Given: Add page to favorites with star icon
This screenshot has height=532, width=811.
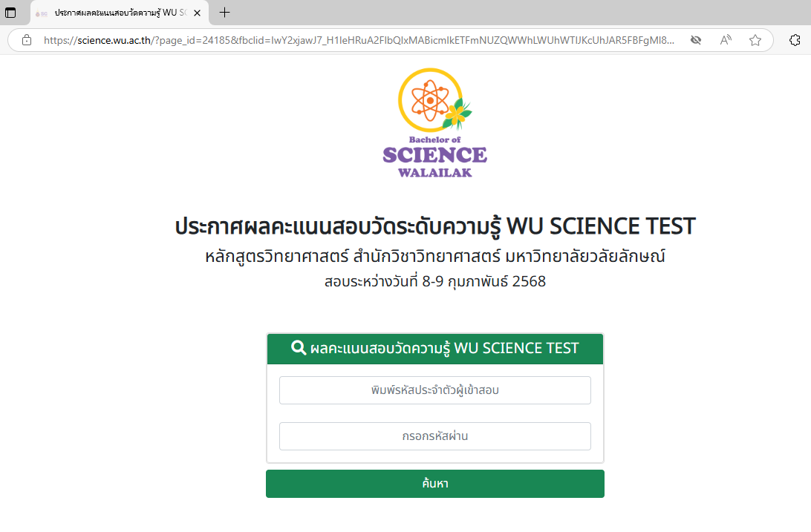Looking at the screenshot, I should pyautogui.click(x=755, y=40).
